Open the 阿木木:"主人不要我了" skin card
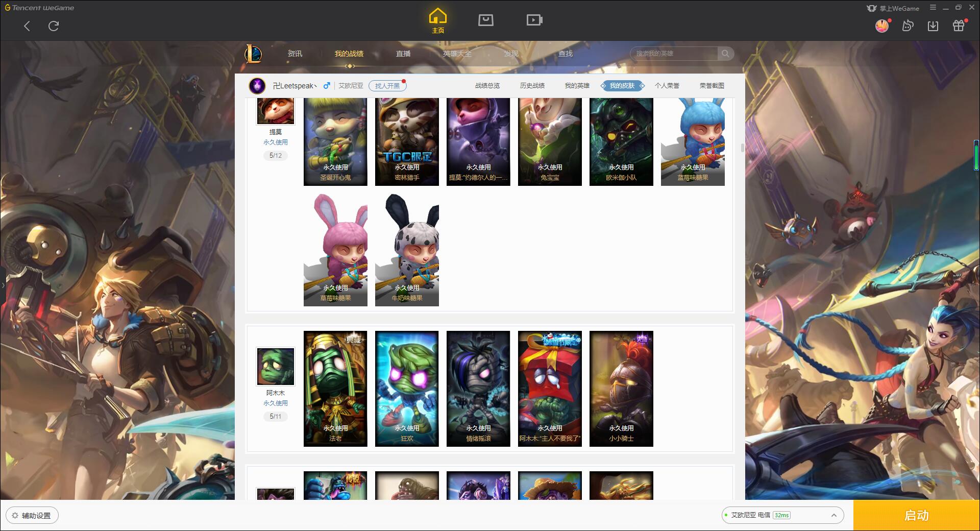Viewport: 980px width, 531px height. (x=550, y=389)
